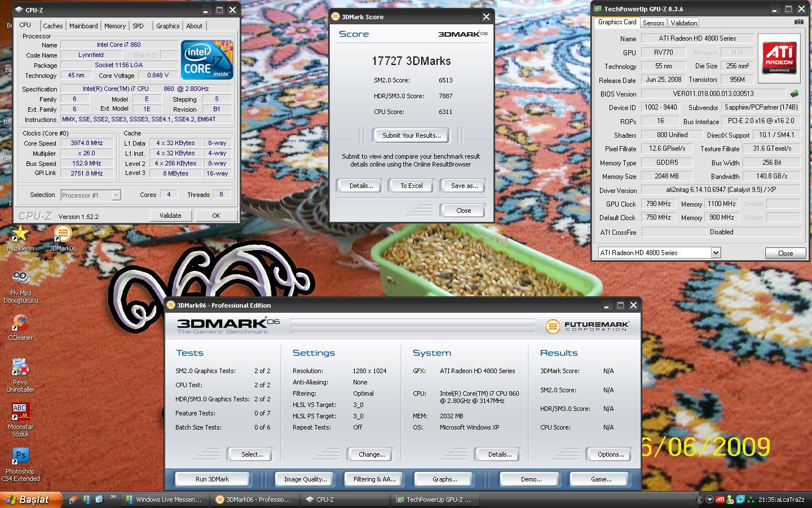Open the 3DMark06 desktop shortcut

point(63,233)
